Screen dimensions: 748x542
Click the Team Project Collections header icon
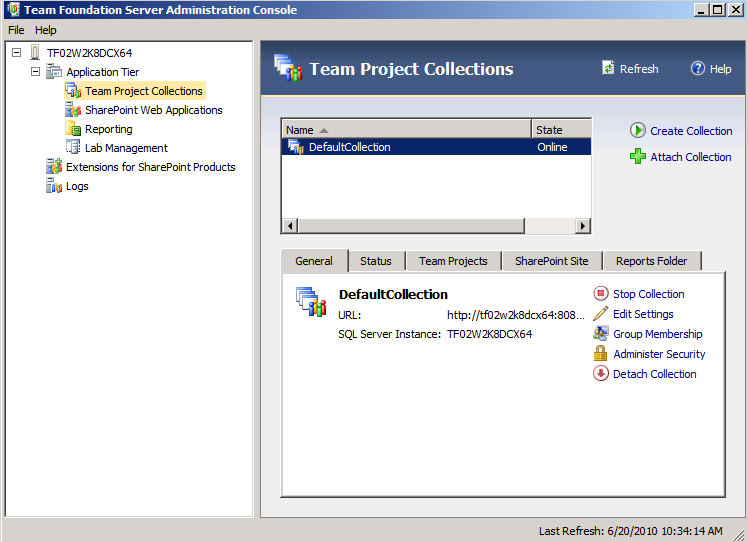[288, 68]
